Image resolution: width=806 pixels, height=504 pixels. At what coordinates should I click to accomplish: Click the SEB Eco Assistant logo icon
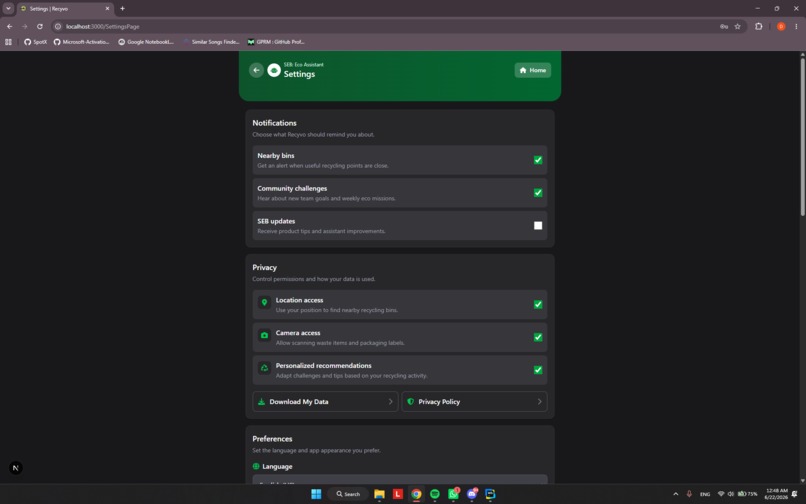click(x=274, y=70)
